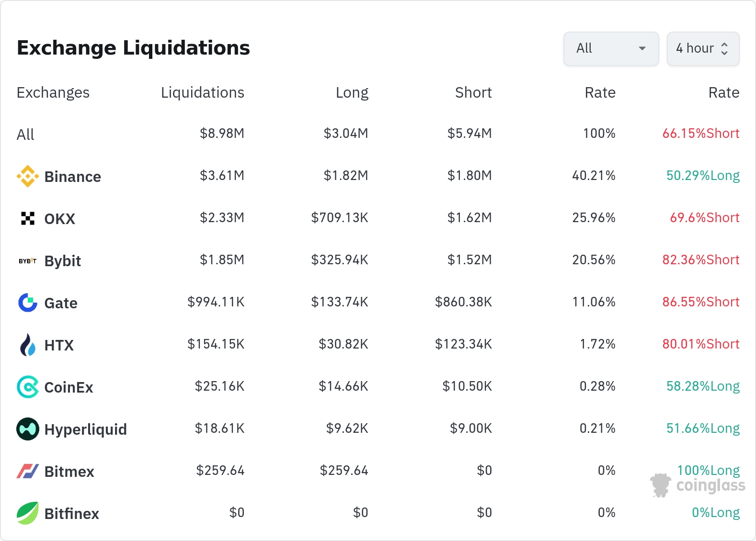This screenshot has height=541, width=756.
Task: Click the coinglass watermark logo
Action: click(698, 485)
